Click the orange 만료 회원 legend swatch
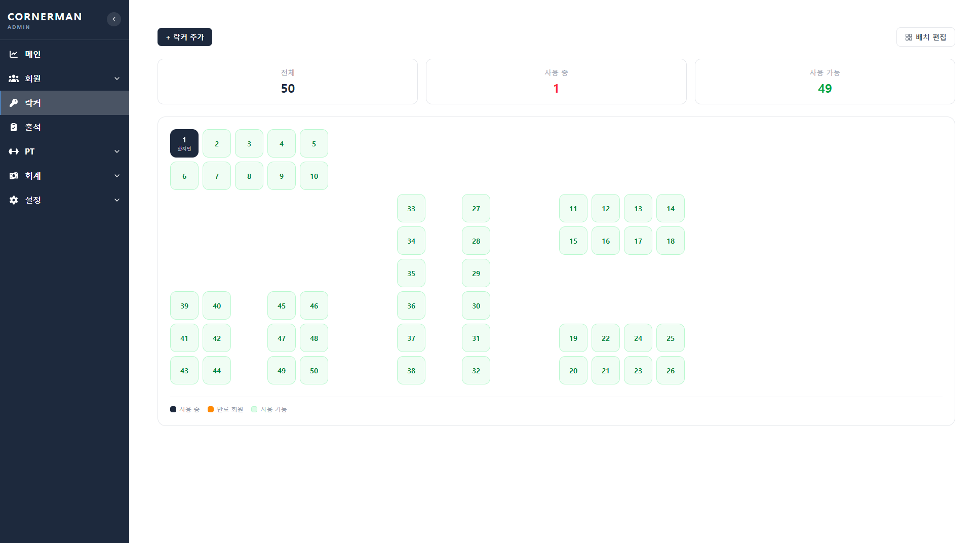 point(211,409)
